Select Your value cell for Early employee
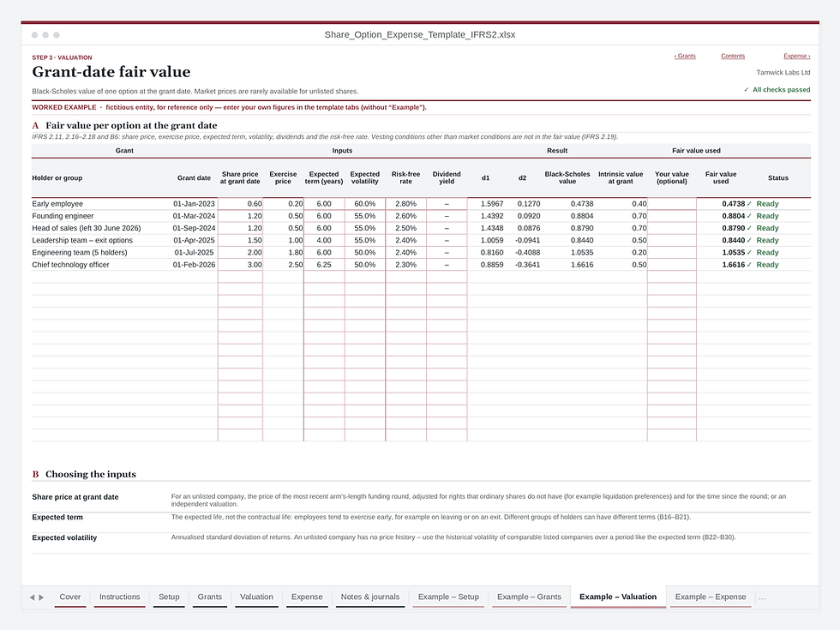 pos(672,204)
